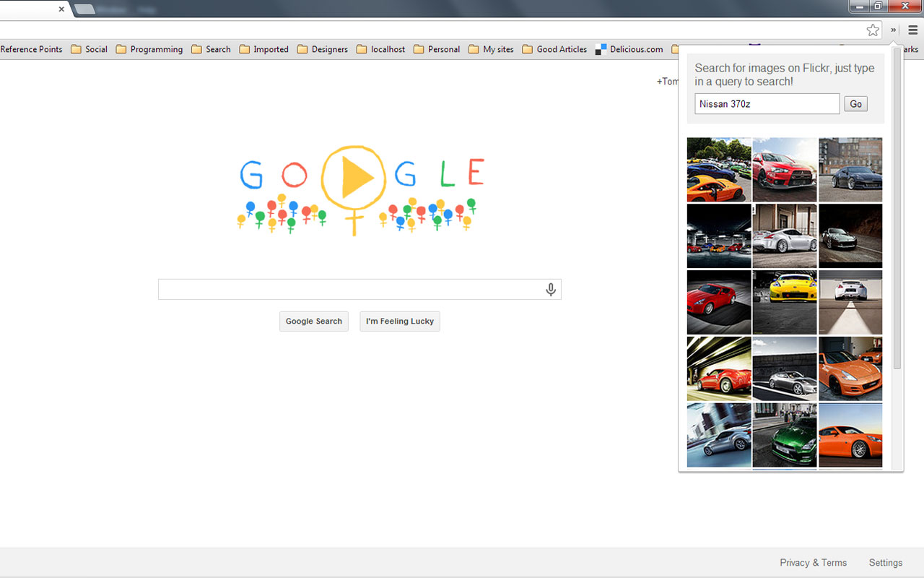The width and height of the screenshot is (924, 578).
Task: Bookmark this page with the star icon
Action: tap(873, 30)
